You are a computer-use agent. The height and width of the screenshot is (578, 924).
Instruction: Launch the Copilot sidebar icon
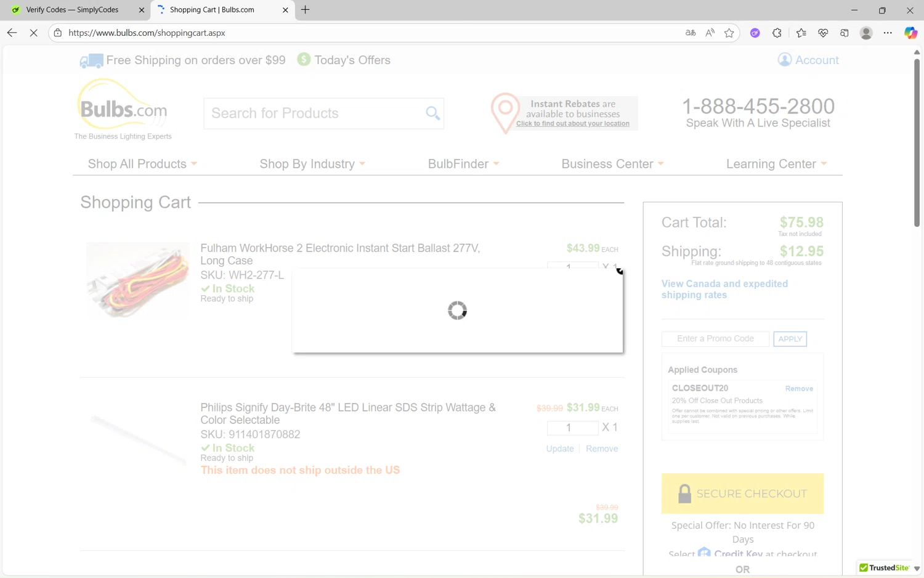(910, 33)
